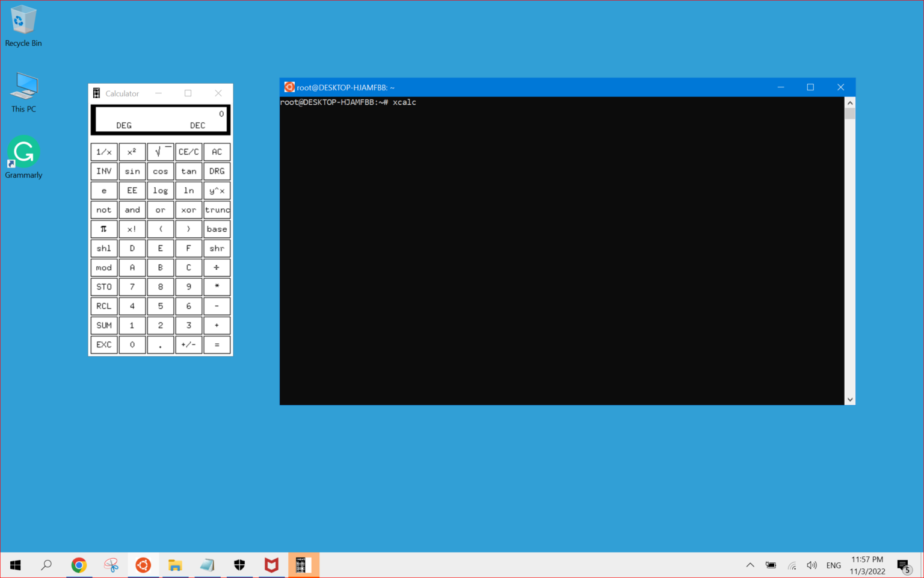
Task: Toggle the number sign with +/- key
Action: point(188,344)
